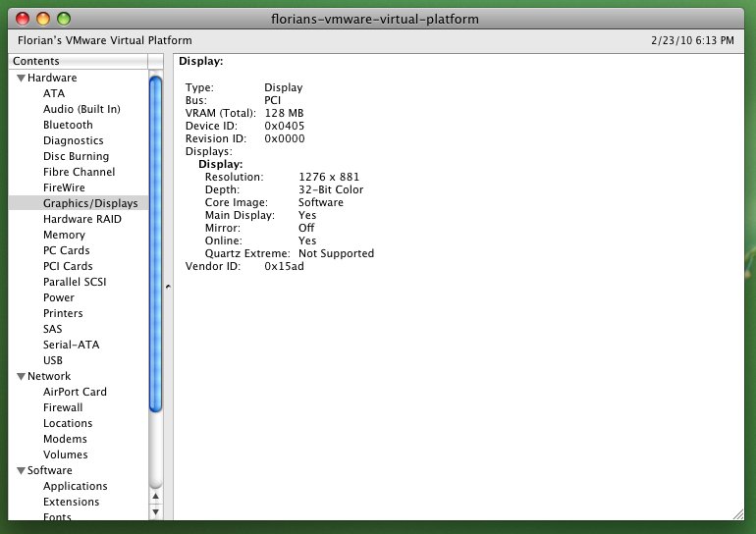This screenshot has width=756, height=534.
Task: Show Memory information
Action: [64, 236]
